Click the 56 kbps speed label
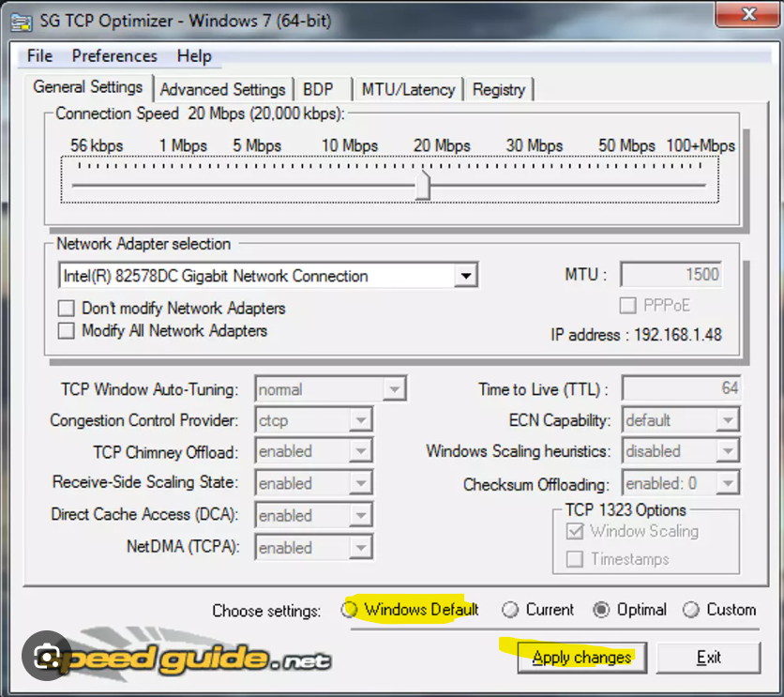 click(97, 145)
